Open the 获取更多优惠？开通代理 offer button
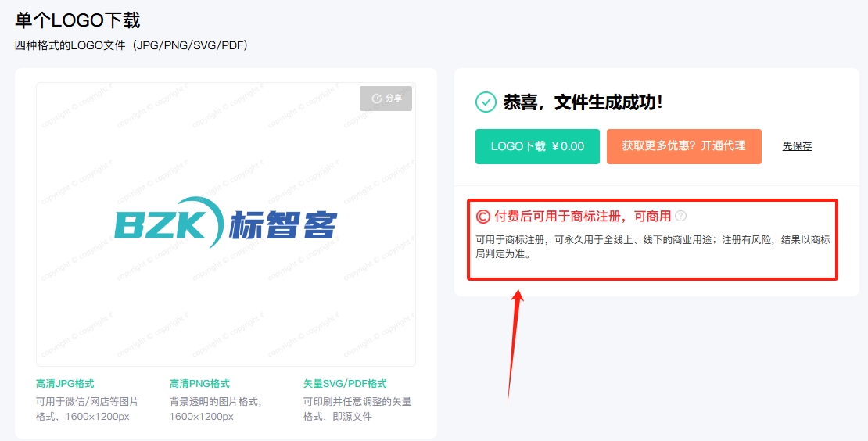868x441 pixels. pos(683,147)
